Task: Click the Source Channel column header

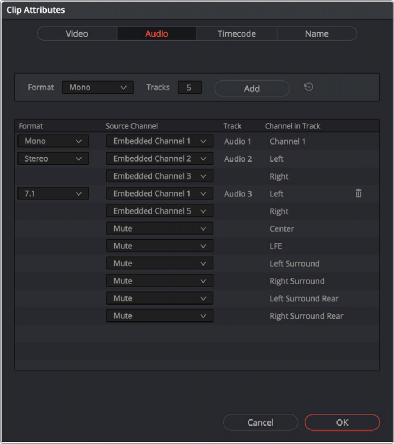Action: click(x=132, y=126)
